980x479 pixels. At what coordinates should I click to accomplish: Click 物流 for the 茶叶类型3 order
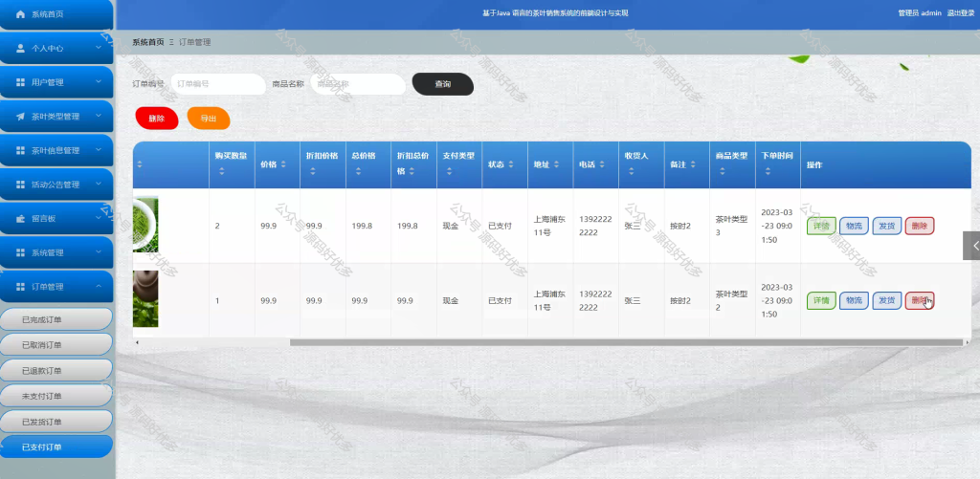854,226
